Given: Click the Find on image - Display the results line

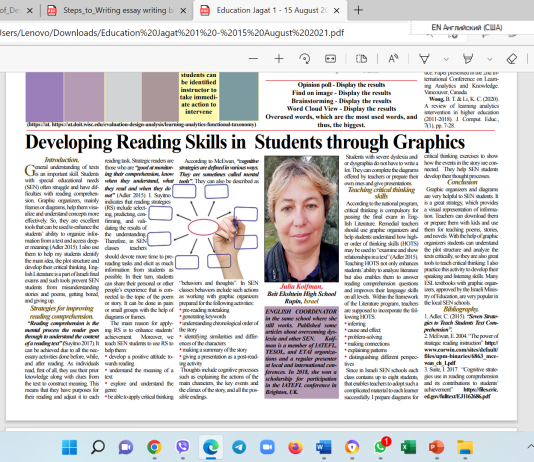Looking at the screenshot, I should click(341, 93).
